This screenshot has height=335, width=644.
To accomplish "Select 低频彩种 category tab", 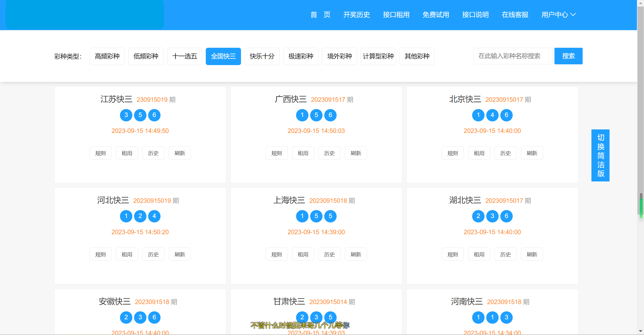I will (x=146, y=56).
